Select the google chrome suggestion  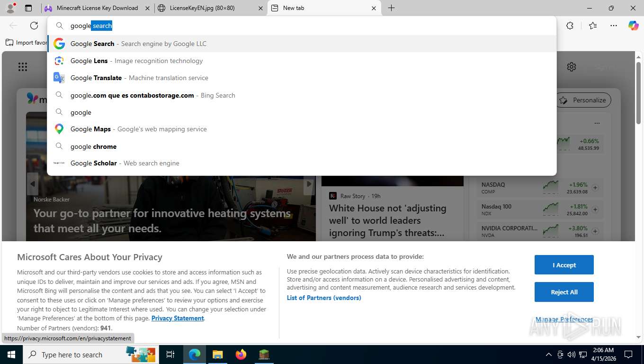tap(302, 146)
